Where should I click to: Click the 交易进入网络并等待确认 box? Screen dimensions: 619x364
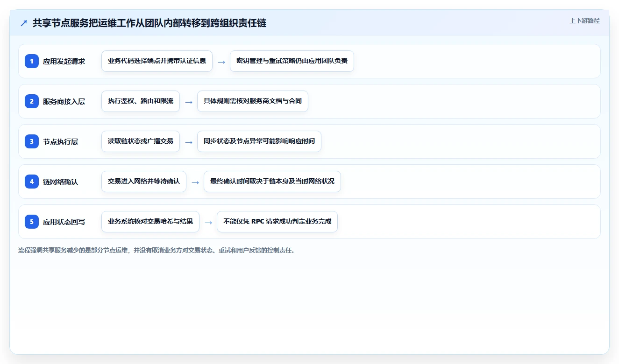coord(144,182)
